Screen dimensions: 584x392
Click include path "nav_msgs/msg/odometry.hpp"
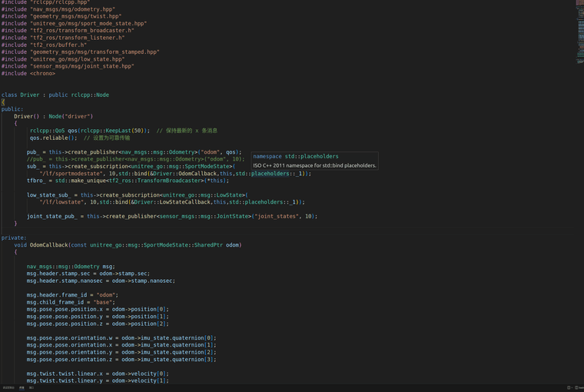(73, 9)
